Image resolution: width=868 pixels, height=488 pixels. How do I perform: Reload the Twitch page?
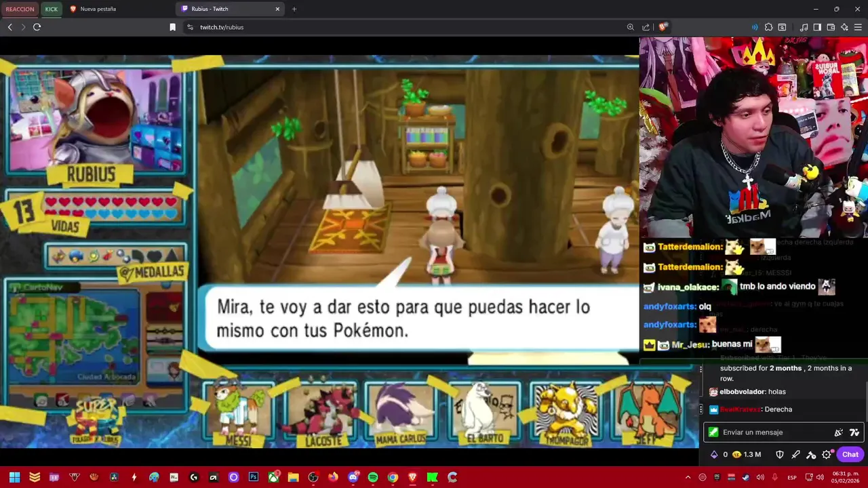(x=37, y=27)
